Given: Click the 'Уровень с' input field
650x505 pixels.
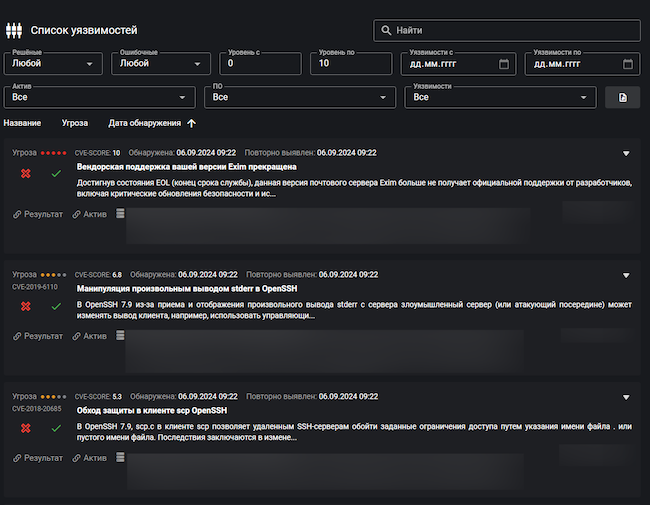Looking at the screenshot, I should click(260, 64).
